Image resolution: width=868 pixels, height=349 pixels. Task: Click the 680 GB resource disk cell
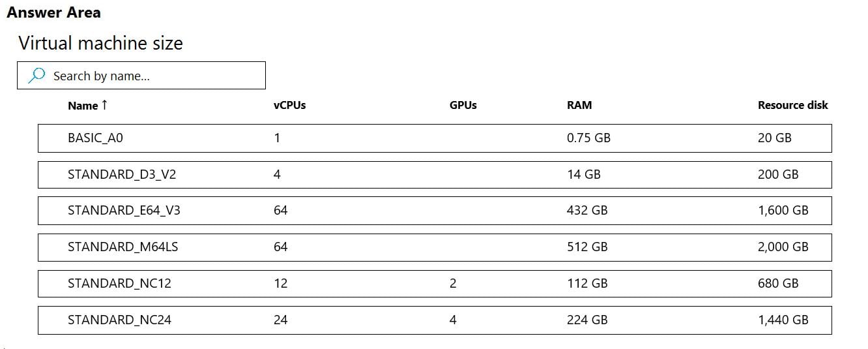[x=778, y=284]
